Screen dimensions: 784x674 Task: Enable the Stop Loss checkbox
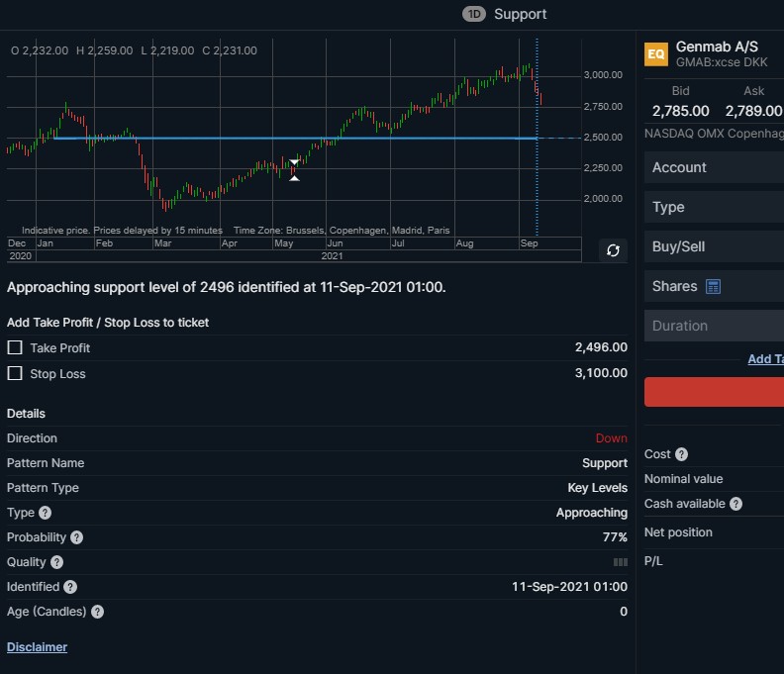(x=15, y=373)
